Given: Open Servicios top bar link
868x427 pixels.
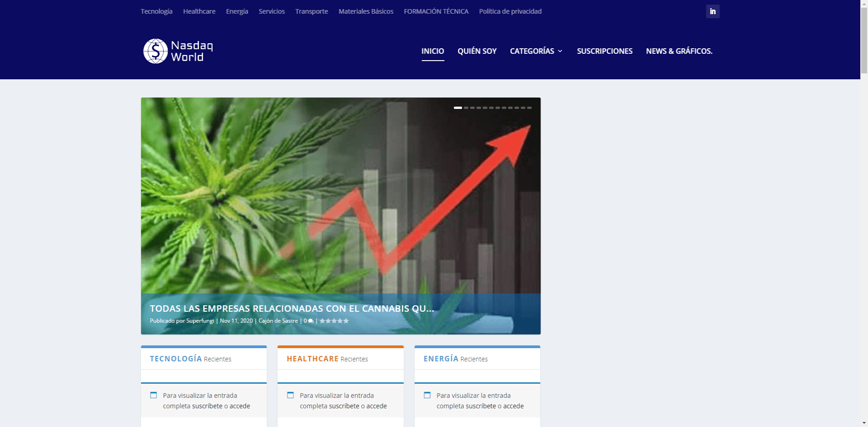Looking at the screenshot, I should pyautogui.click(x=271, y=11).
